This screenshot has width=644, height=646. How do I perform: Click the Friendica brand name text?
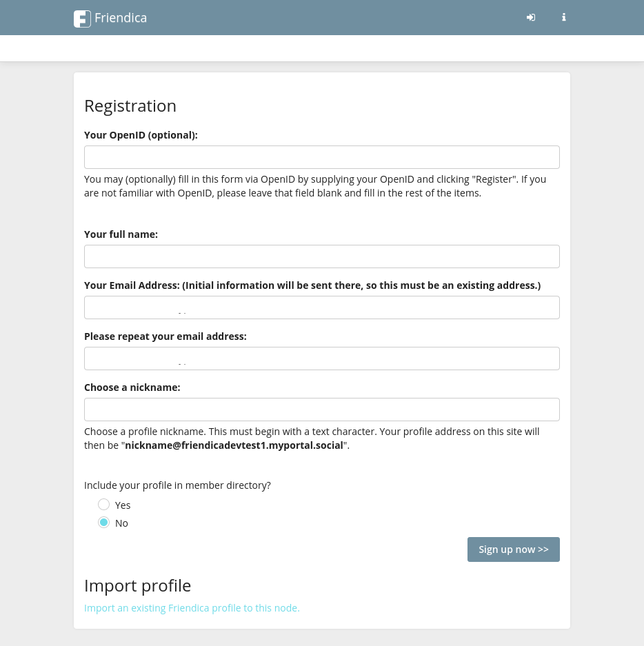[x=120, y=18]
